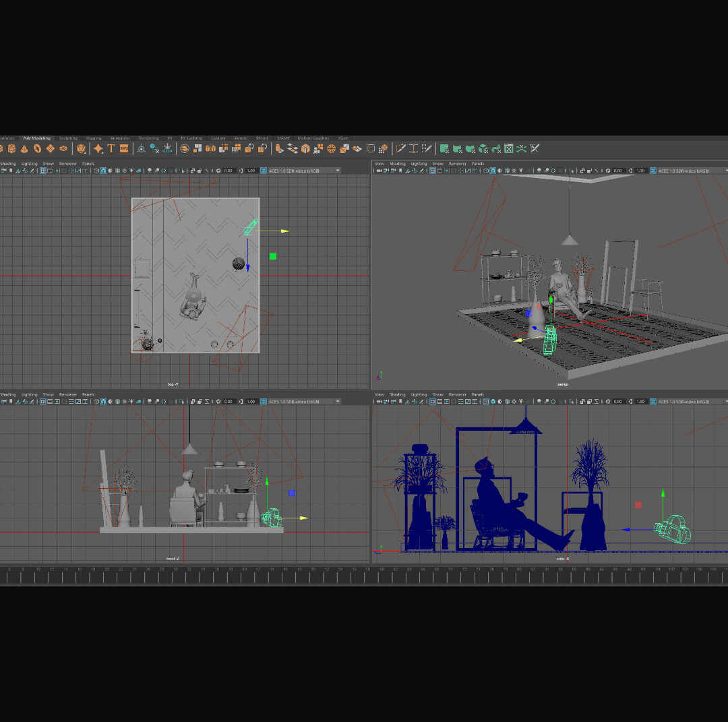Click the orange circularize wheel shelf icon
This screenshot has width=728, height=722.
[332, 149]
